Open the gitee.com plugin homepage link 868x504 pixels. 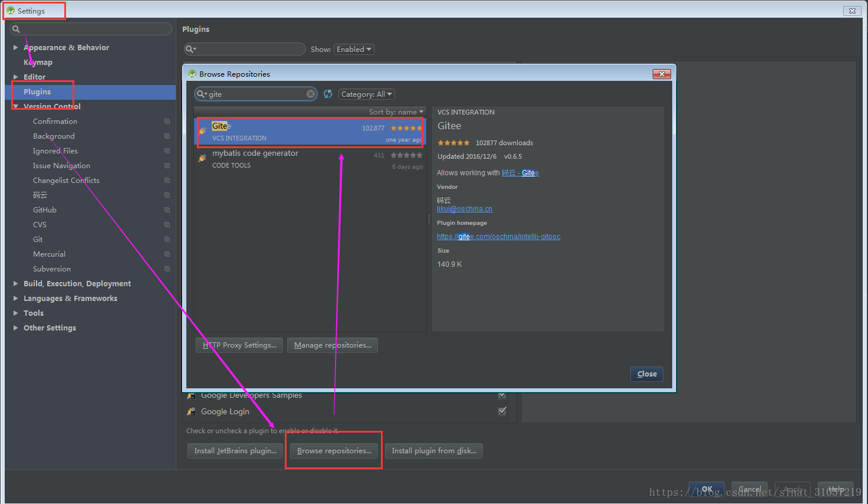[499, 237]
